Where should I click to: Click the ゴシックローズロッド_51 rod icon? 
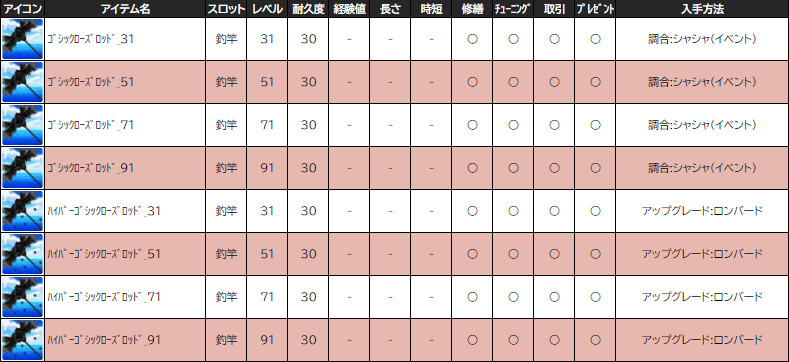click(x=22, y=82)
